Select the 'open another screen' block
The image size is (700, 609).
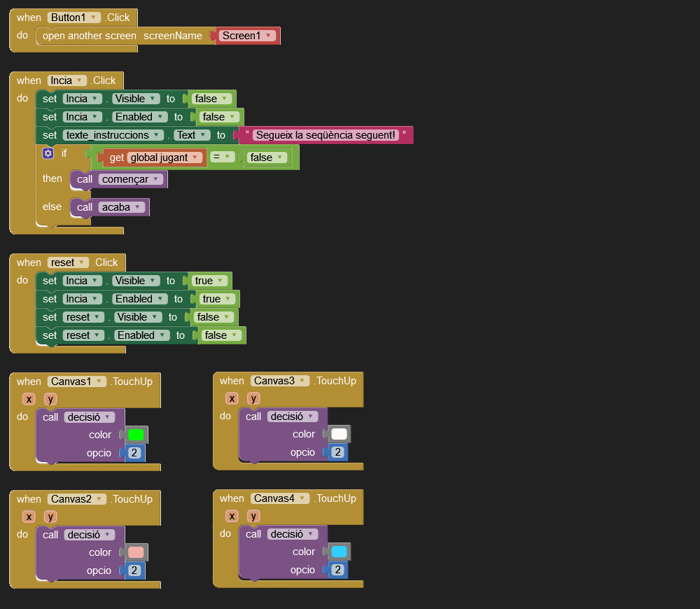click(x=90, y=36)
